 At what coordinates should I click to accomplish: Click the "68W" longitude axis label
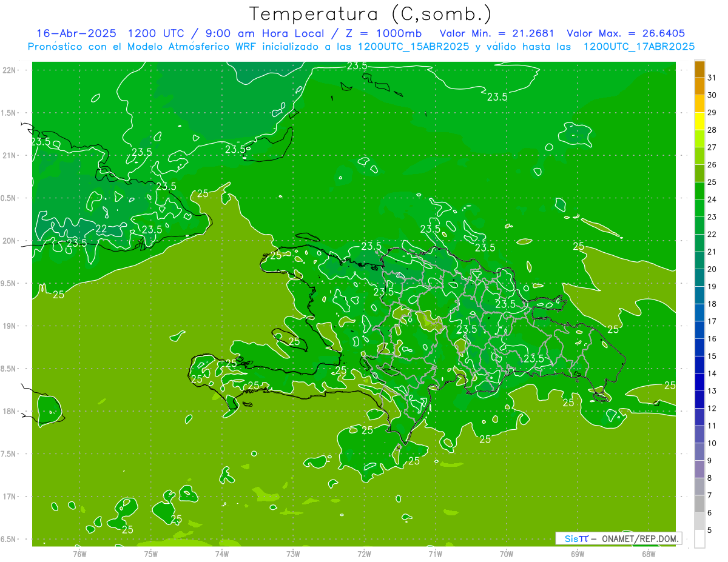click(x=649, y=554)
